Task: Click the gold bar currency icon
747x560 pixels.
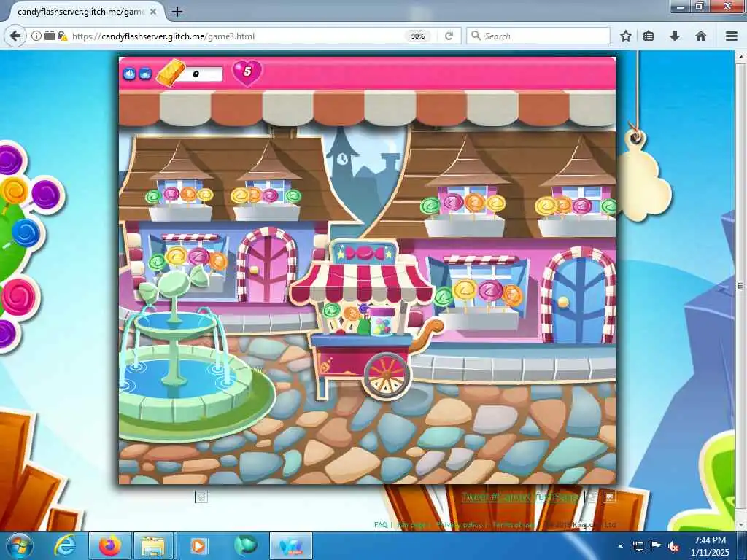Action: pos(171,72)
